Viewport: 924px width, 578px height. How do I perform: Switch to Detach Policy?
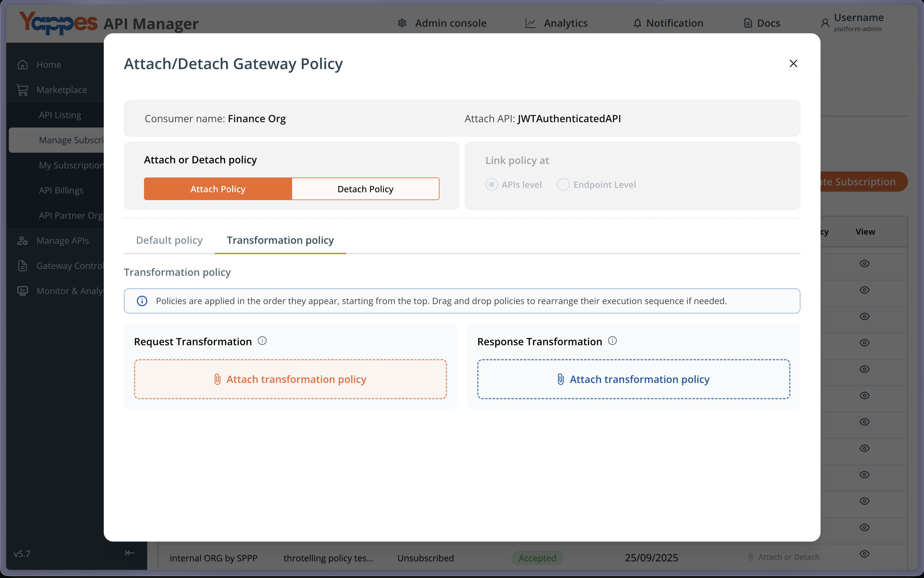[365, 189]
